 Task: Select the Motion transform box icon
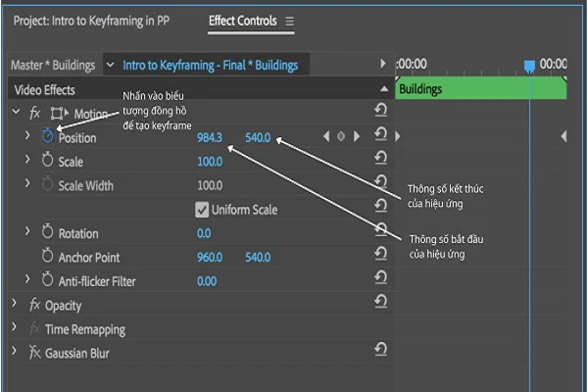point(59,113)
